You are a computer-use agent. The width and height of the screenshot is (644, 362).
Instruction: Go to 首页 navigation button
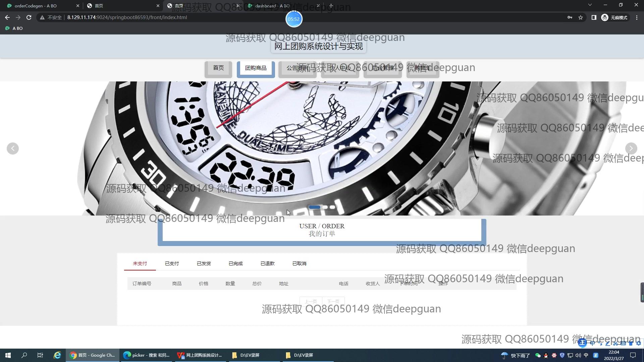(x=218, y=68)
